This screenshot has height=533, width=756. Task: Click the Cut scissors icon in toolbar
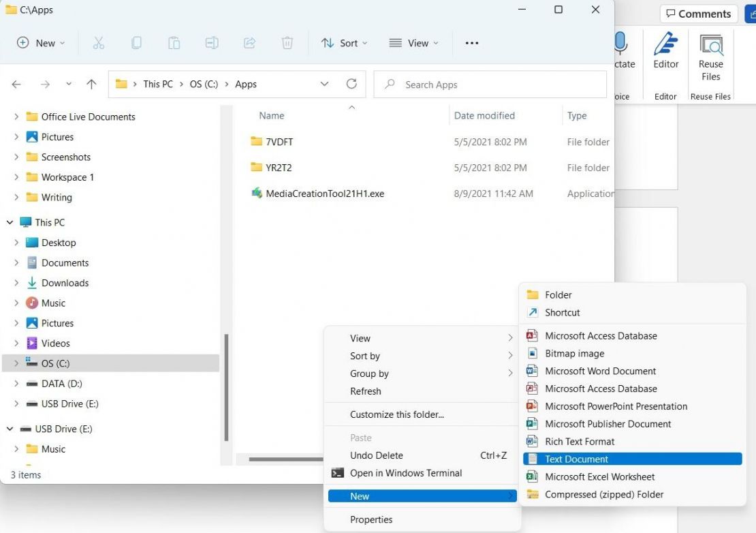click(98, 43)
